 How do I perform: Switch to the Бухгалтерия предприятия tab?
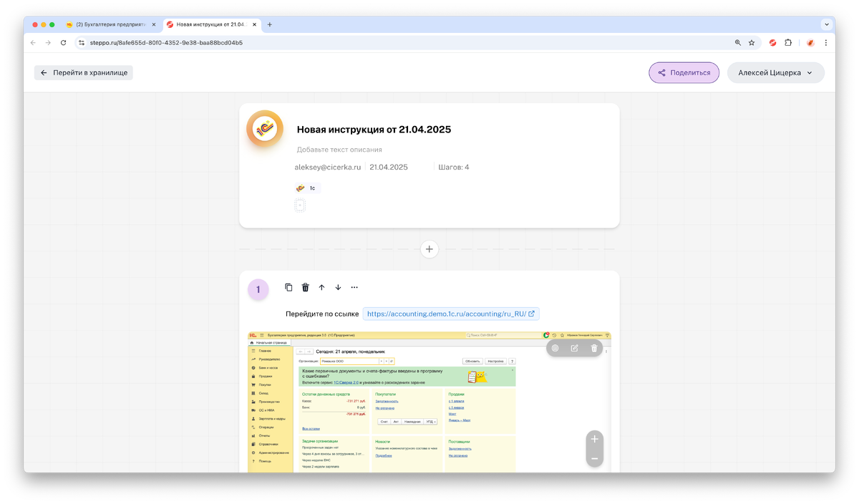click(x=111, y=24)
